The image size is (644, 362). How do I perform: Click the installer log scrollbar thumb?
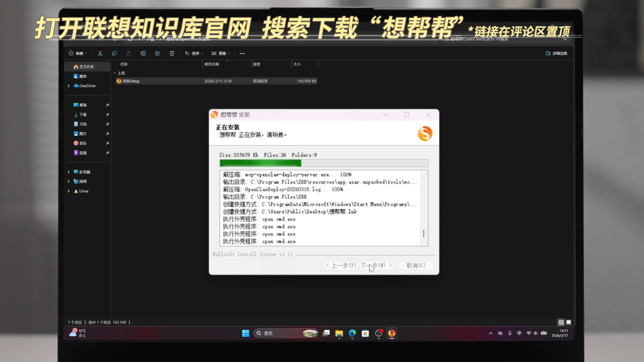click(x=423, y=233)
